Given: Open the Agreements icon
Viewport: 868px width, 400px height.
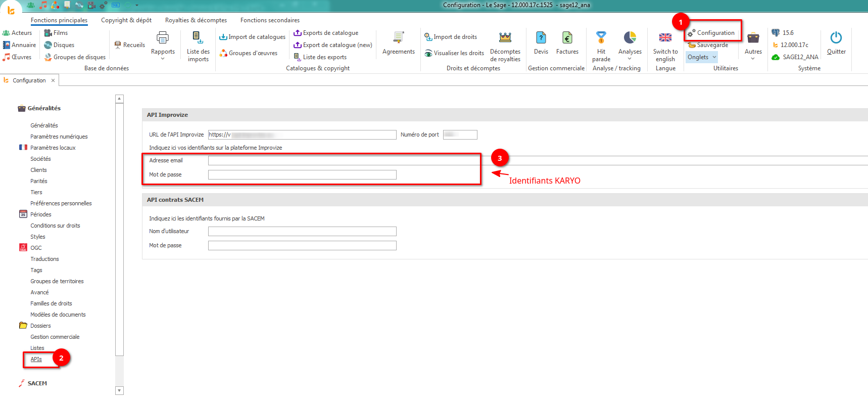Looking at the screenshot, I should pos(398,38).
